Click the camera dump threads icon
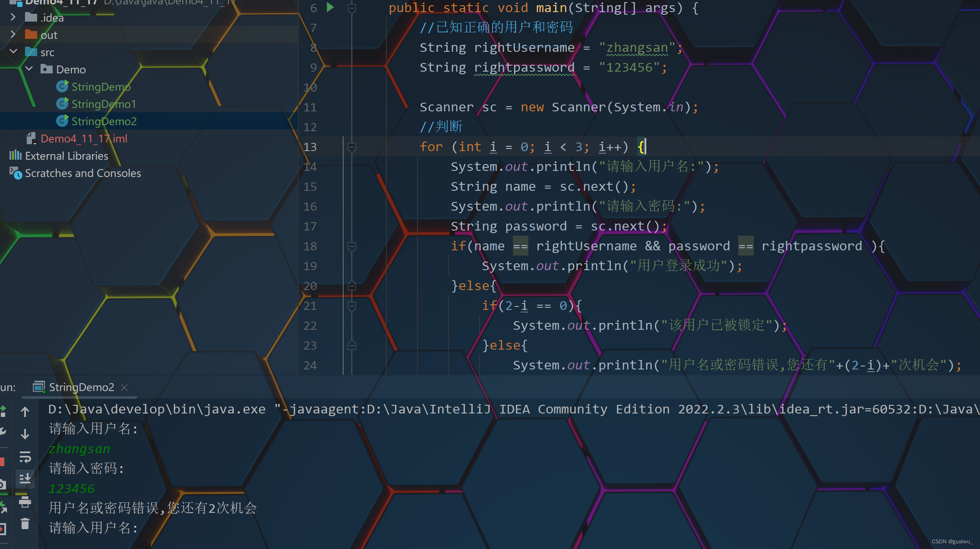This screenshot has height=549, width=980. pyautogui.click(x=2, y=484)
